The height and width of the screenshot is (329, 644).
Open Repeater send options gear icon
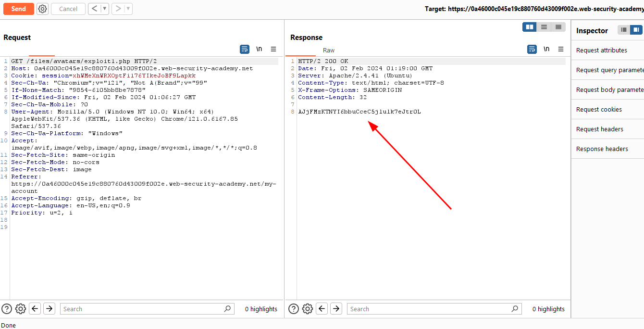(42, 9)
